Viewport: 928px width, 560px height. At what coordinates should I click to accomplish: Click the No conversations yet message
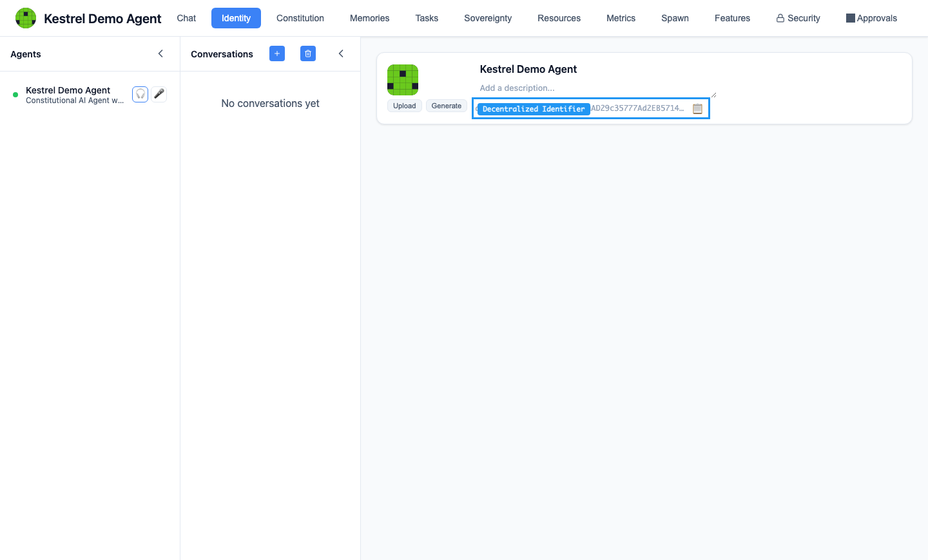(270, 103)
